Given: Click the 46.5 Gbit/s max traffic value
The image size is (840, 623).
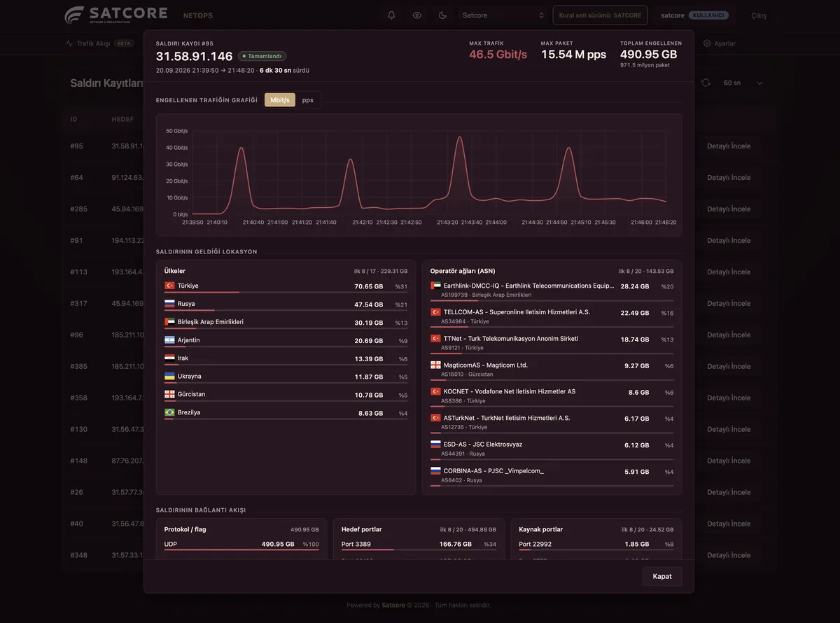Looking at the screenshot, I should (x=498, y=55).
